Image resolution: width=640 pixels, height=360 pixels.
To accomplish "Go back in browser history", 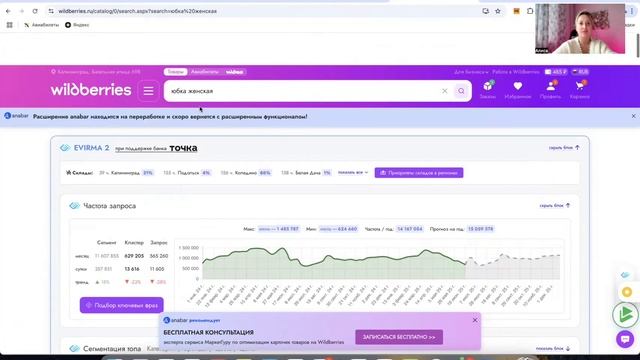I will [8, 11].
